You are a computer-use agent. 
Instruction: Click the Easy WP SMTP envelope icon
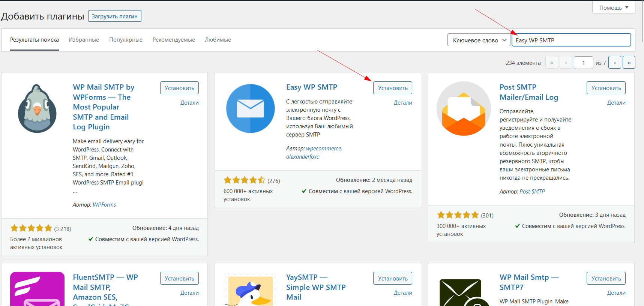tap(250, 108)
